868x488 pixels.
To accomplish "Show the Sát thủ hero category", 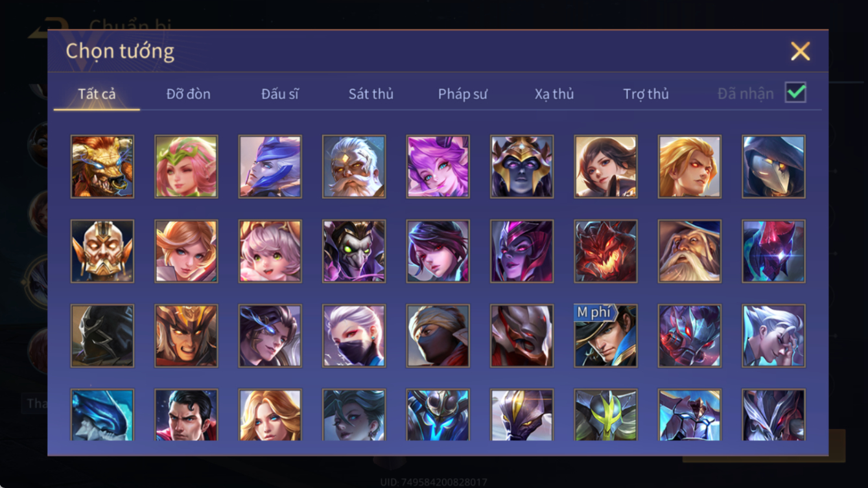I will 371,94.
